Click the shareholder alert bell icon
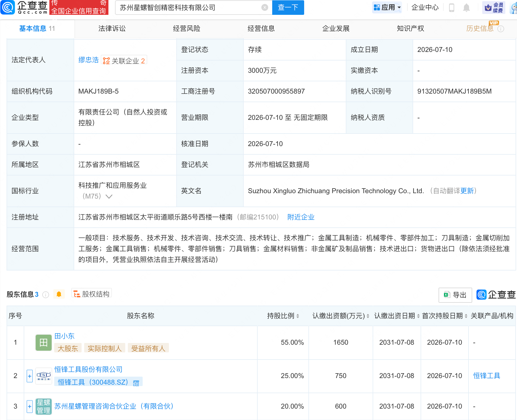Viewport: 517px width, 420px height. [x=59, y=294]
